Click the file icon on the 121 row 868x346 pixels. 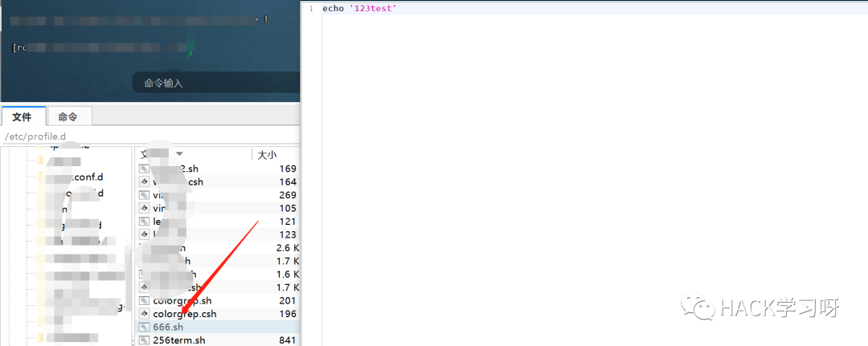coord(144,222)
